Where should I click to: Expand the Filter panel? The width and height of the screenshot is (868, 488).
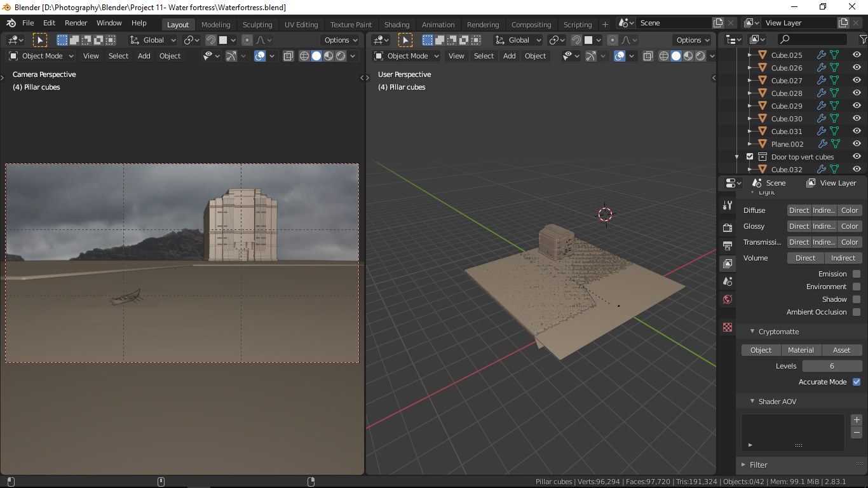[x=759, y=464]
